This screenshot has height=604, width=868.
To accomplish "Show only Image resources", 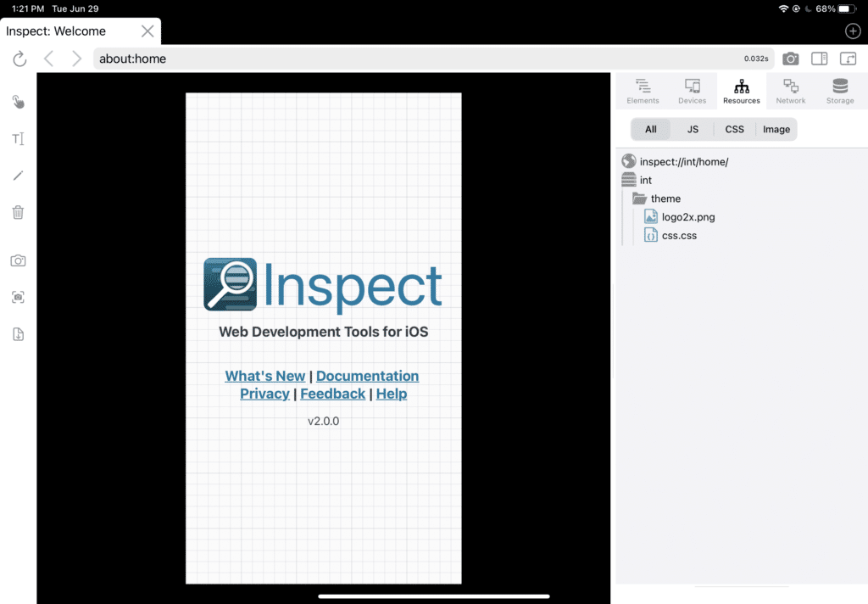I will pos(776,130).
